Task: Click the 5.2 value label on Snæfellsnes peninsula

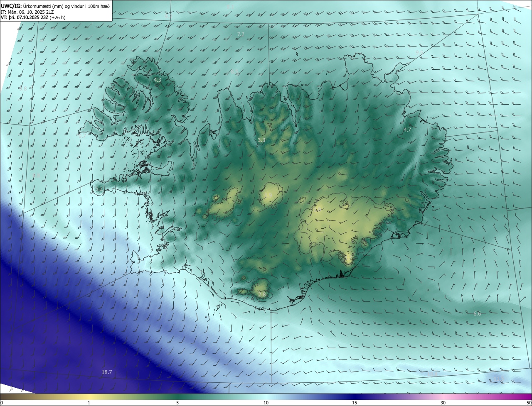Action: (x=99, y=189)
